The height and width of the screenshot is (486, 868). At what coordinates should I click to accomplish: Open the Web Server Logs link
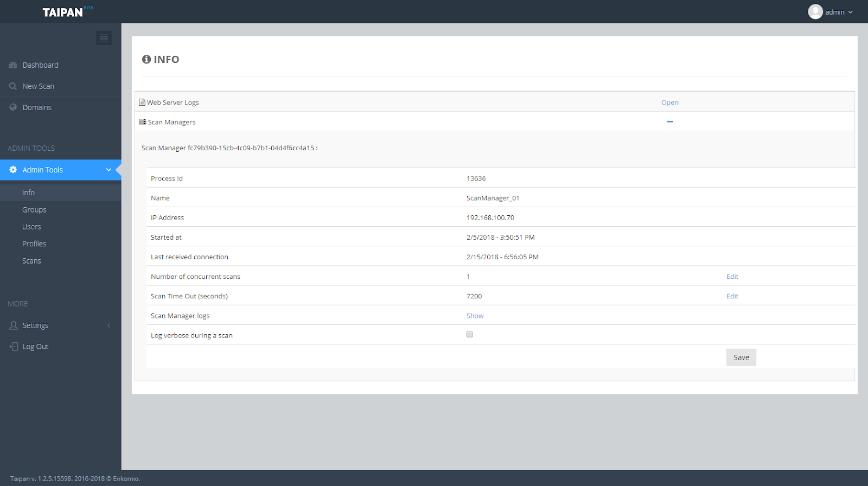pos(670,103)
